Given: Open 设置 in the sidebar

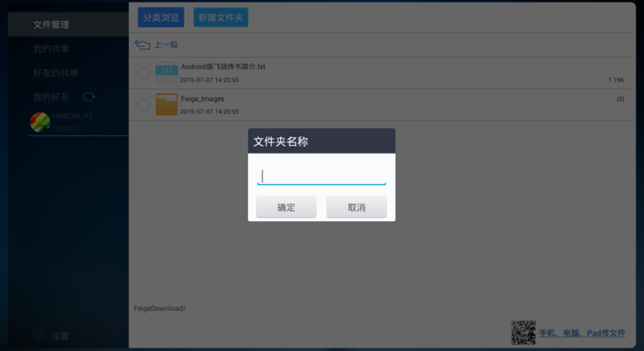Looking at the screenshot, I should [60, 336].
